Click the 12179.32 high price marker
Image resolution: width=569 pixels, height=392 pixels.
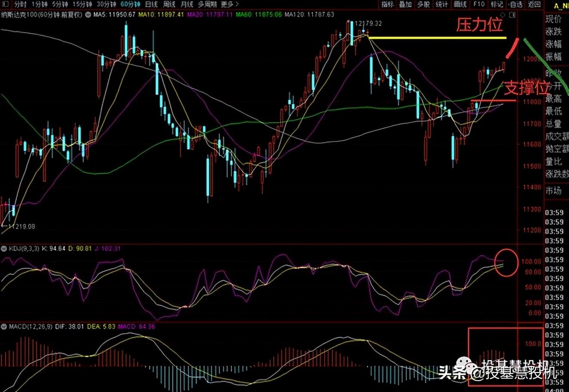[x=368, y=24]
